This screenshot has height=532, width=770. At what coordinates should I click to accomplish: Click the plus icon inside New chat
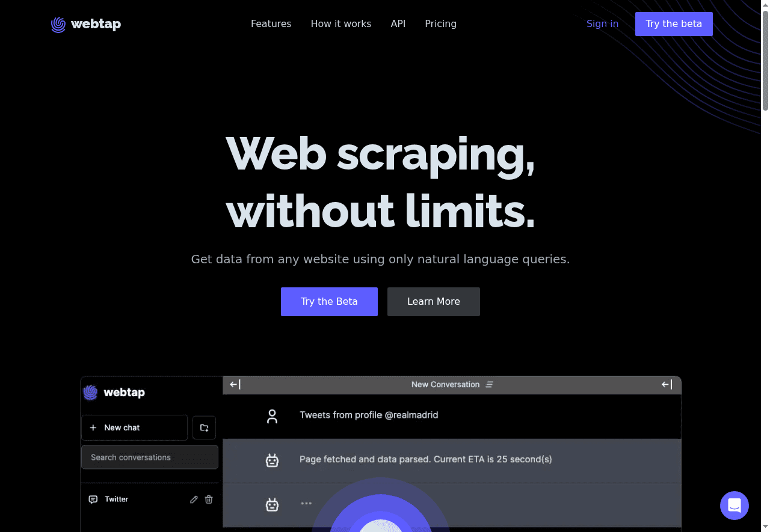pos(93,427)
